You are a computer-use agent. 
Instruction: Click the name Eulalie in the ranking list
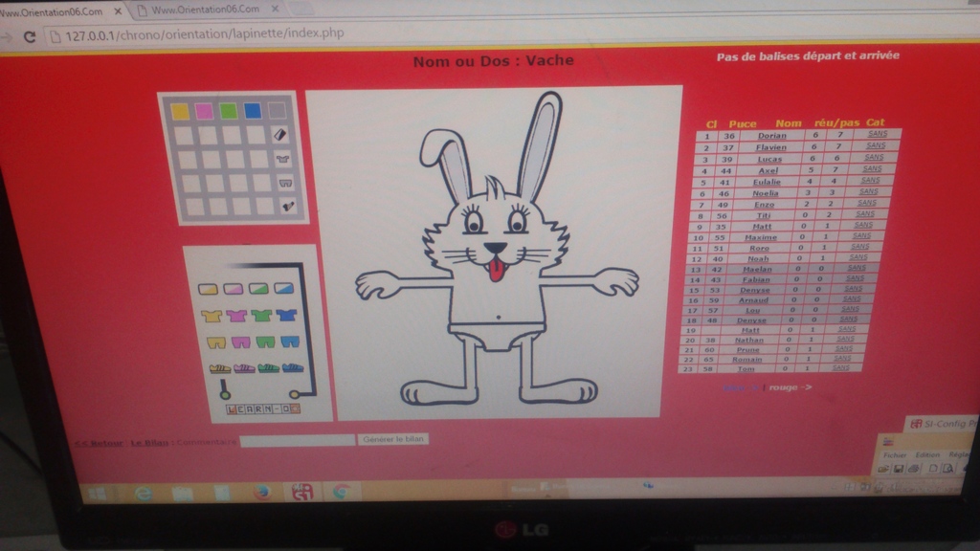point(767,182)
